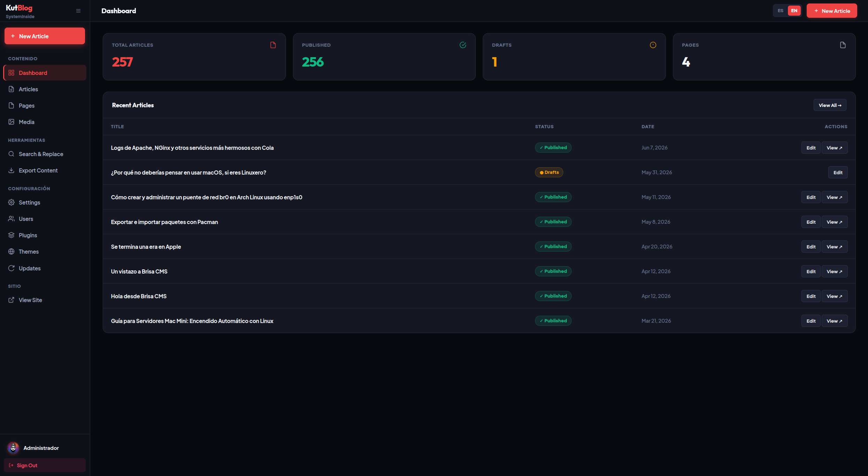Image resolution: width=868 pixels, height=476 pixels.
Task: Click the Settings gear icon
Action: [x=11, y=202]
